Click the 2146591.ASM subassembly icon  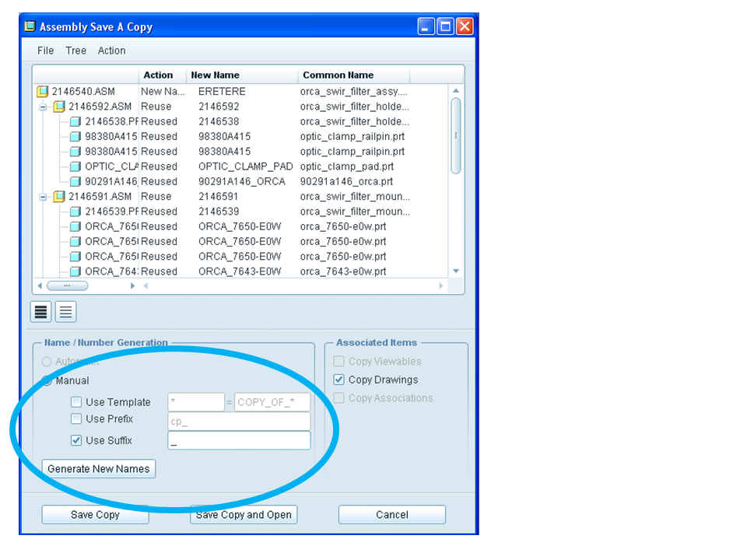tap(59, 196)
